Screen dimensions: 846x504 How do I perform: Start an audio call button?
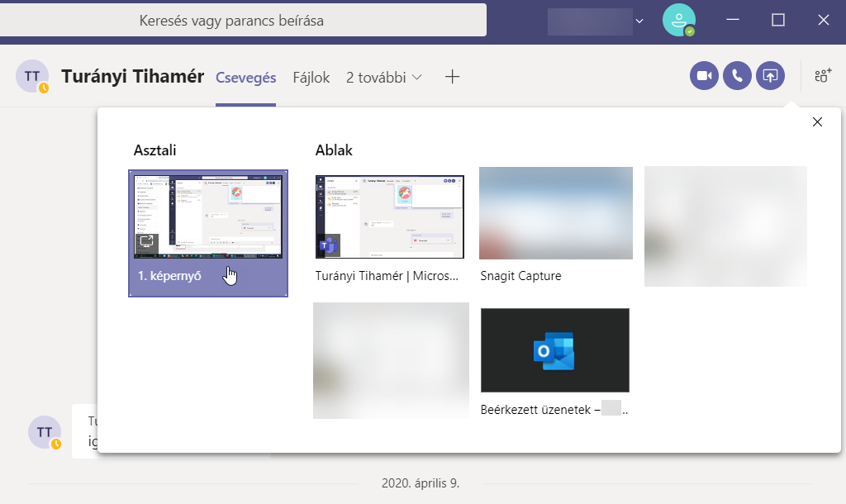click(737, 76)
